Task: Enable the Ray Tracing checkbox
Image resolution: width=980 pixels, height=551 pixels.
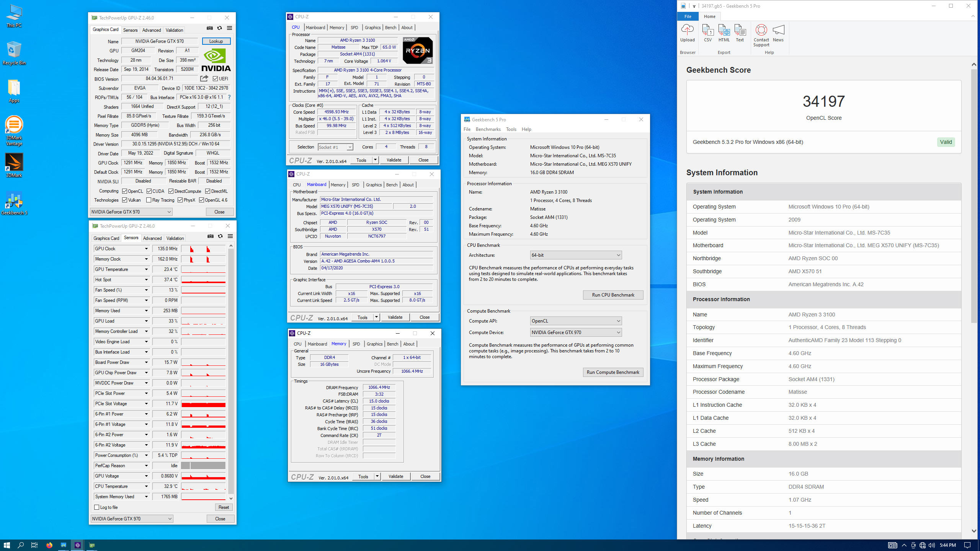Action: pos(149,200)
